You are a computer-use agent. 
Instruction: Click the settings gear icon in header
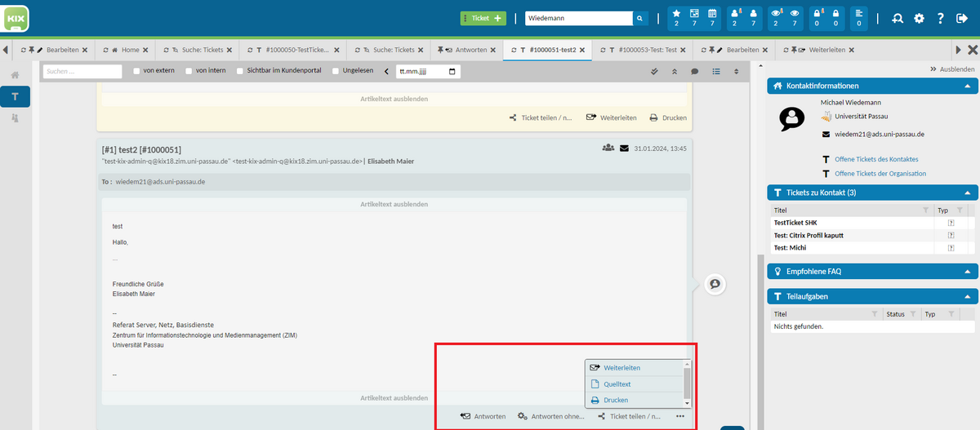click(919, 18)
